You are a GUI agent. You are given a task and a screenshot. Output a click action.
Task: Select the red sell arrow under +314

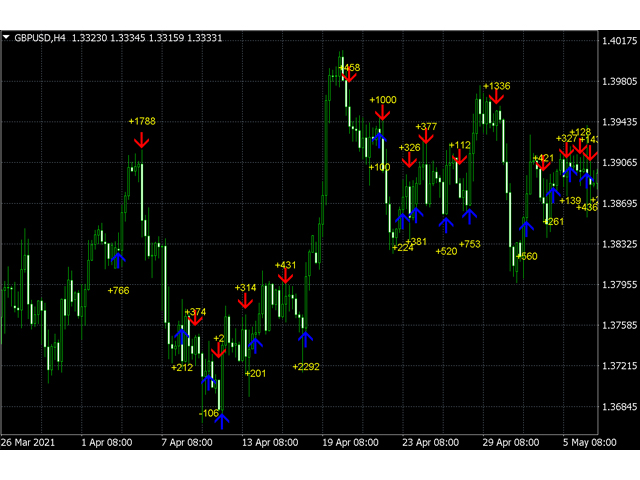245,301
